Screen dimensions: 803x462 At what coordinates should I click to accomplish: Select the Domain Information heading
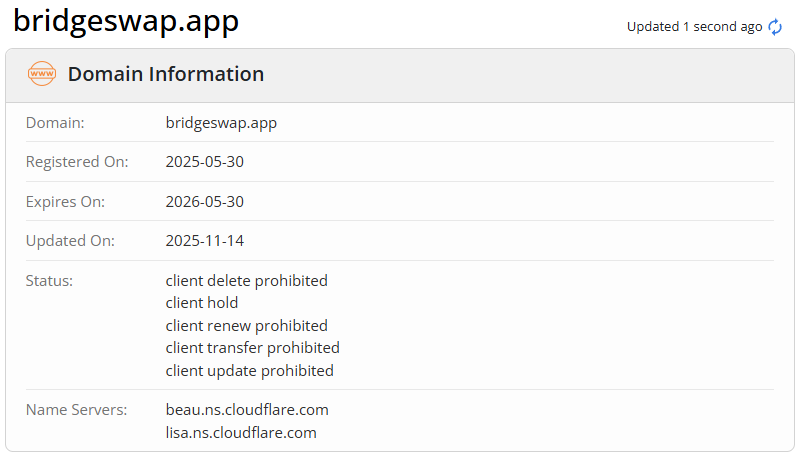click(166, 74)
